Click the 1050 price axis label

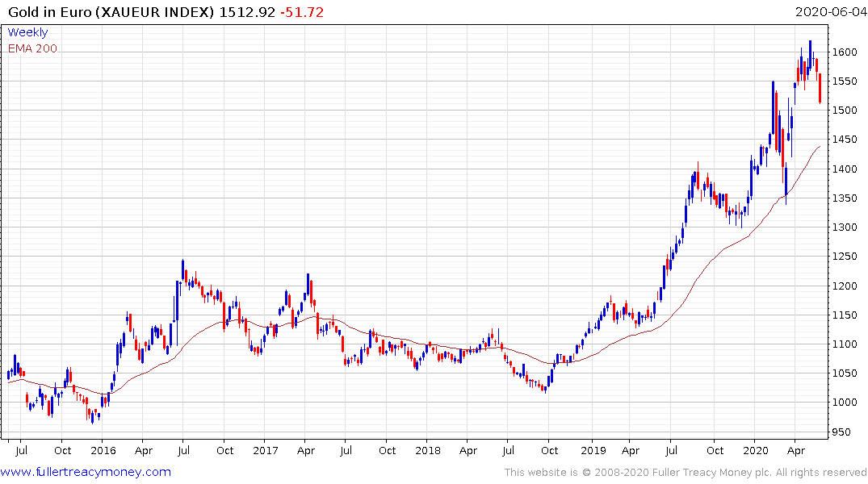[845, 373]
